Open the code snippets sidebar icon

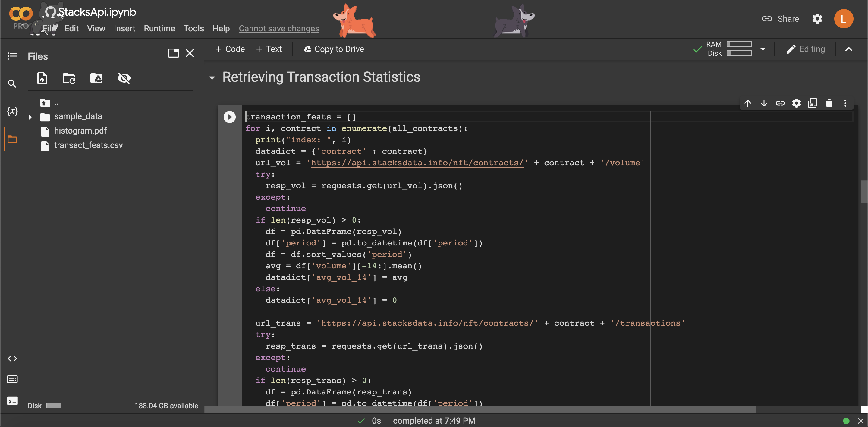[x=12, y=358]
